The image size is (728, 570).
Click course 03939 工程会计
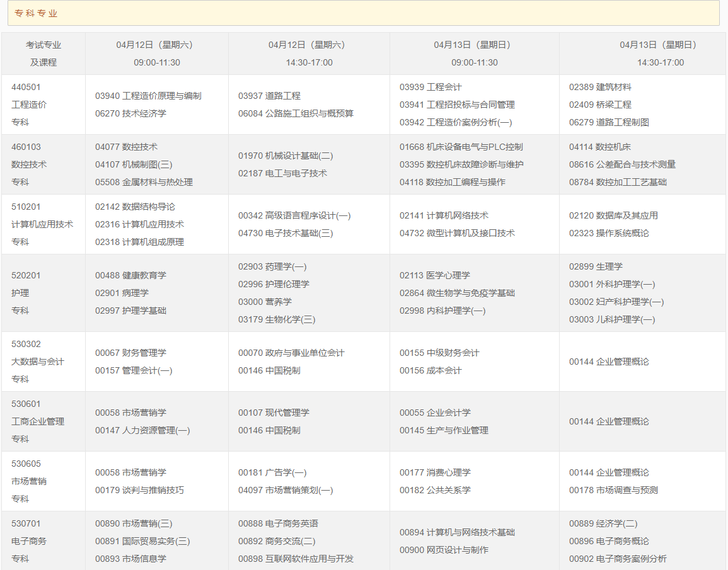[430, 87]
